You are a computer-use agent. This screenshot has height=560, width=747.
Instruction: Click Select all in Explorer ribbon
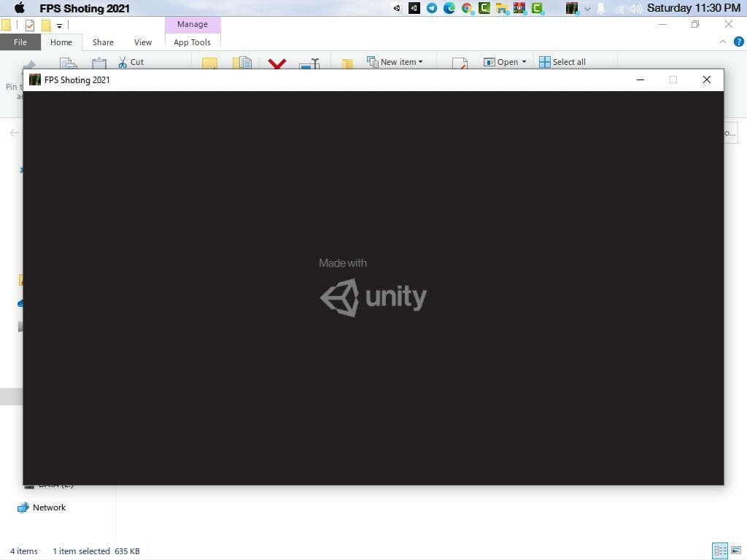coord(562,62)
